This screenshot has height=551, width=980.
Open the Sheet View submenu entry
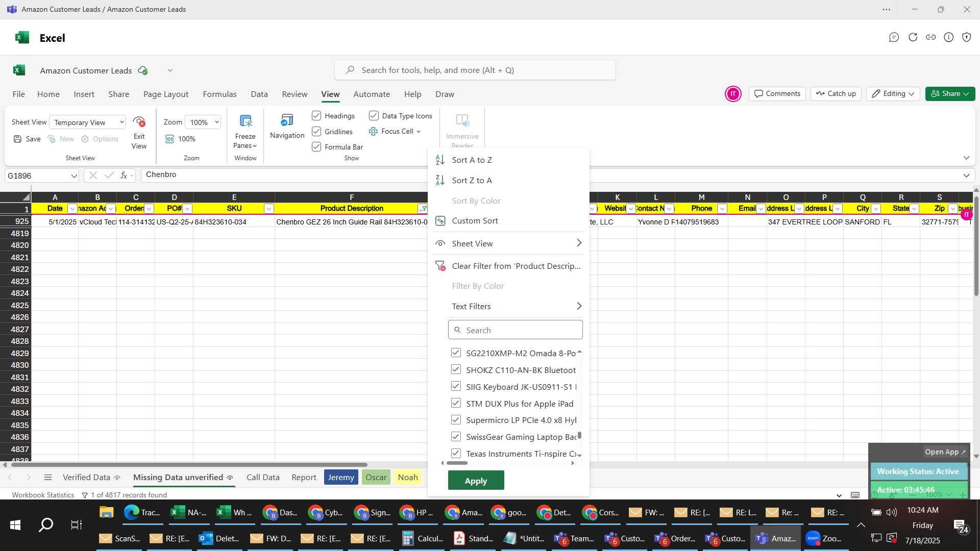(x=508, y=243)
